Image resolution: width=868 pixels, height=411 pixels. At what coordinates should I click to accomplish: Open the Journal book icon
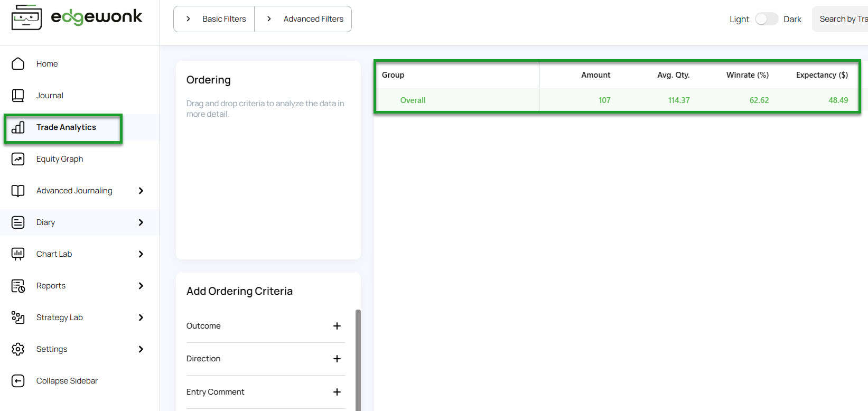coord(18,96)
